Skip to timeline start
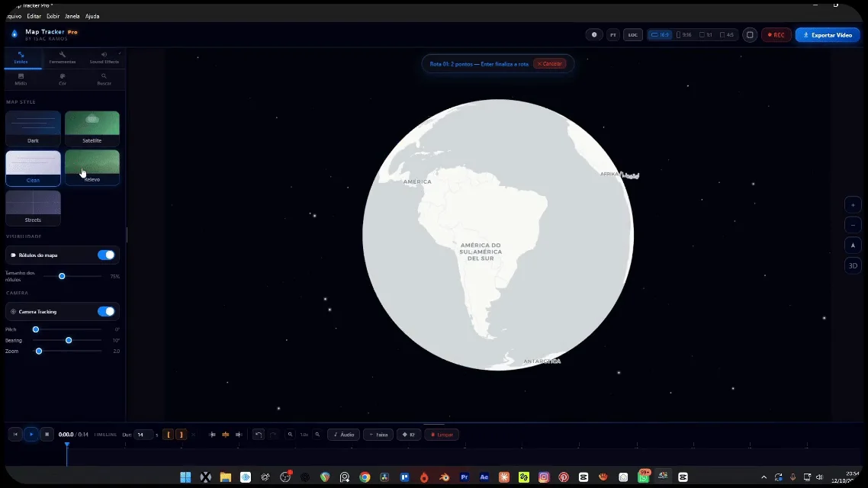Image resolution: width=868 pixels, height=488 pixels. click(x=15, y=435)
